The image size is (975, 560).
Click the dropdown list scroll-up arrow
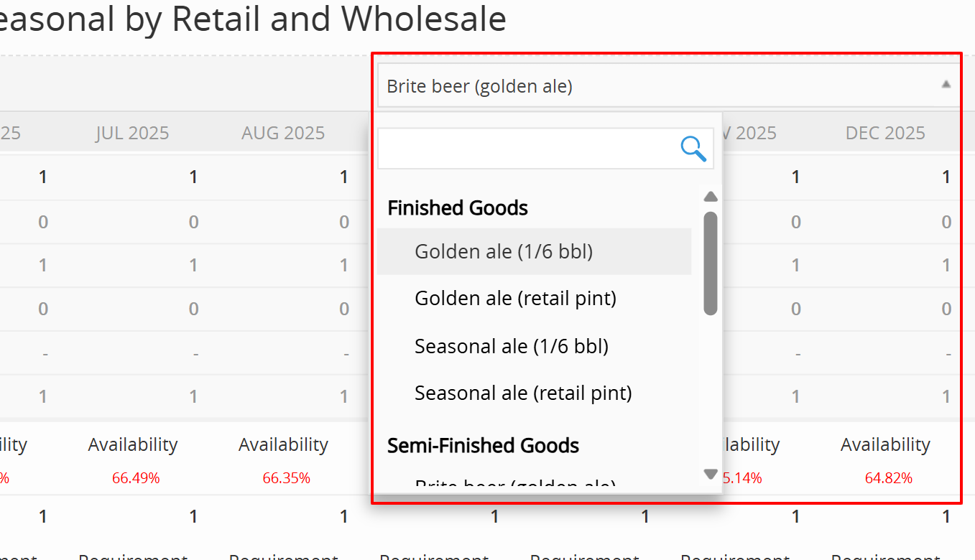click(x=711, y=197)
